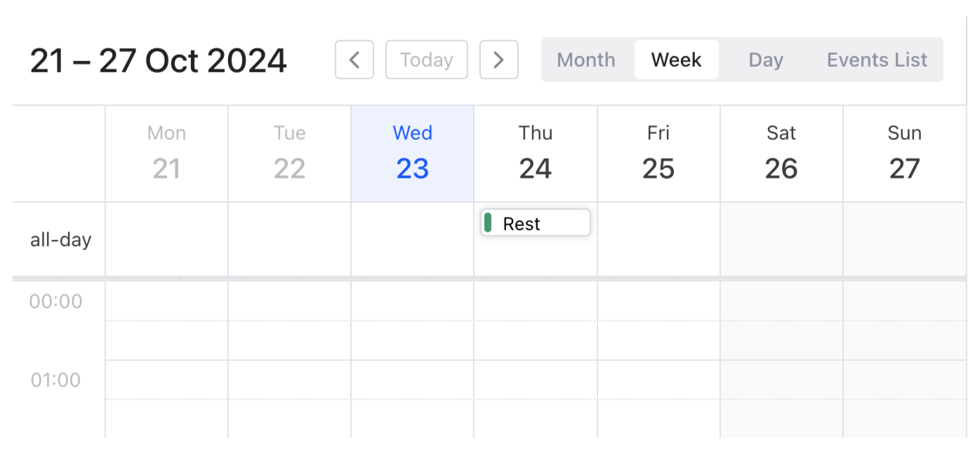This screenshot has height=455, width=980.
Task: Click the green color bar on Rest event
Action: [x=488, y=224]
